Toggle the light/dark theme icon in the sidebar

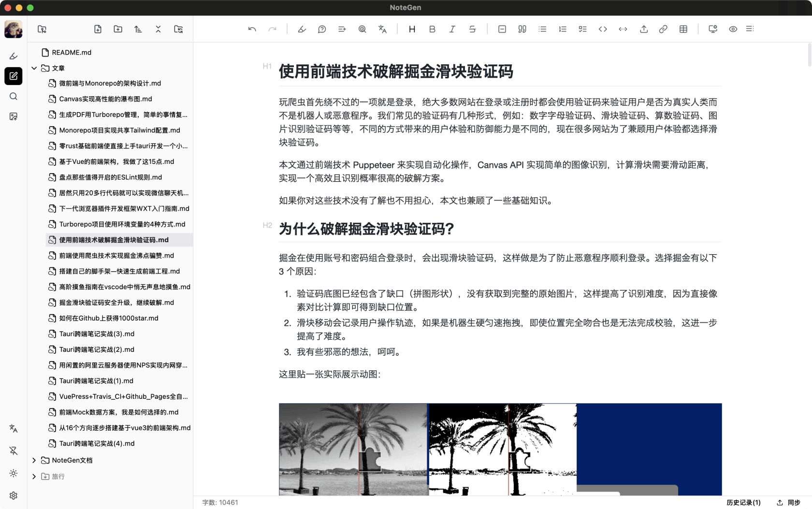pyautogui.click(x=13, y=473)
